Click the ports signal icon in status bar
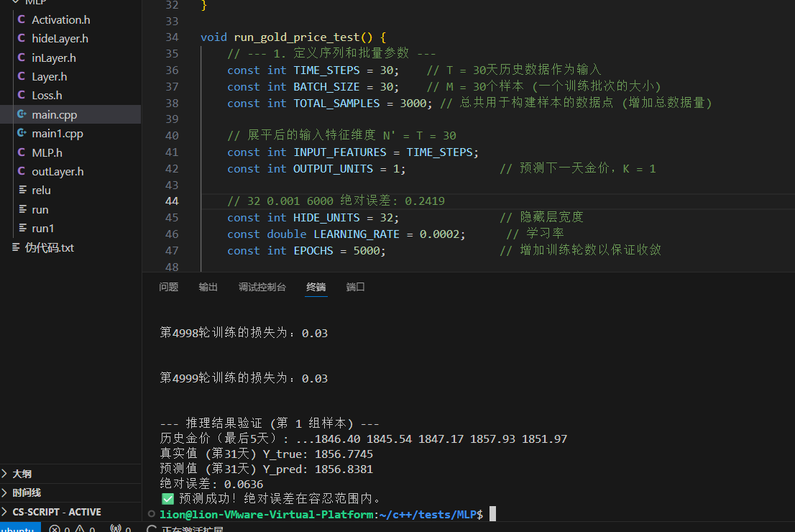Image resolution: width=795 pixels, height=532 pixels. (115, 528)
